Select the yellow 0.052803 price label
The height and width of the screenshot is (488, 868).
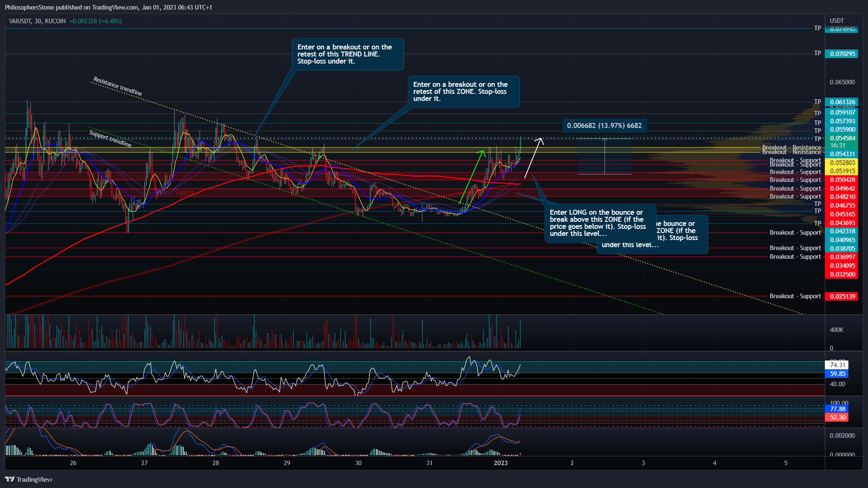click(841, 162)
